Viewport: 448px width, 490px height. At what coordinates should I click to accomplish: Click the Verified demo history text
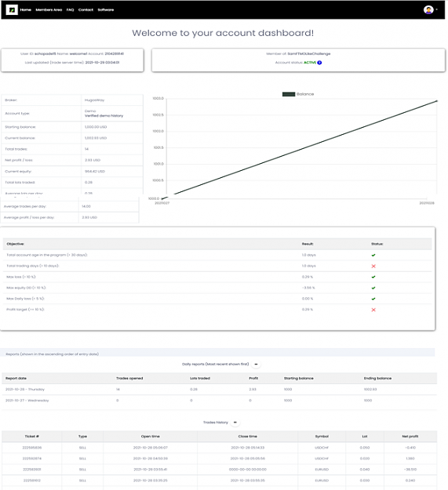(x=104, y=115)
